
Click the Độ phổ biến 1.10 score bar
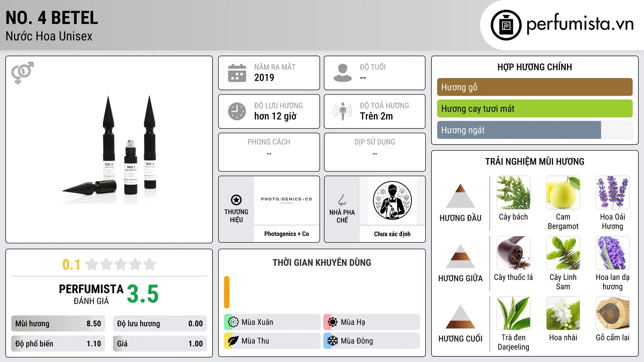(58, 344)
